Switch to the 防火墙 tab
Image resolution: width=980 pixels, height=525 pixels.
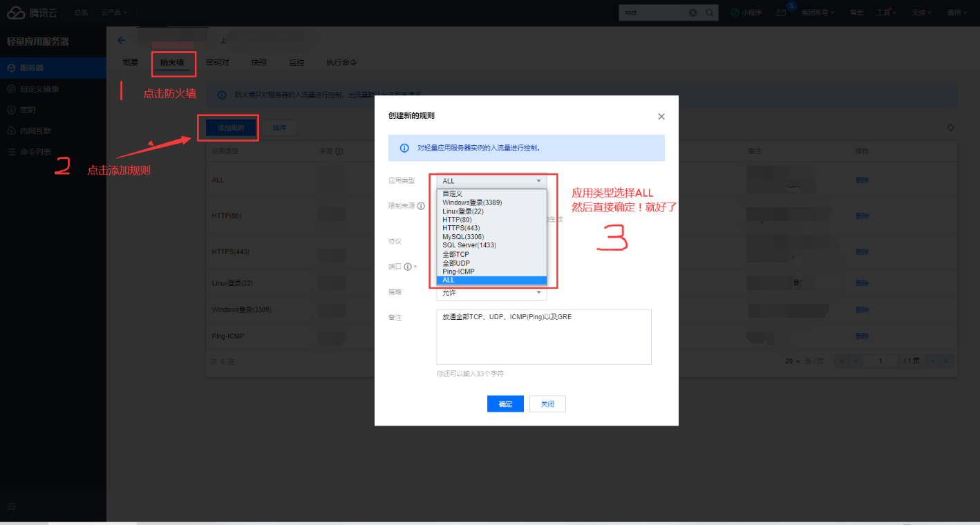172,62
